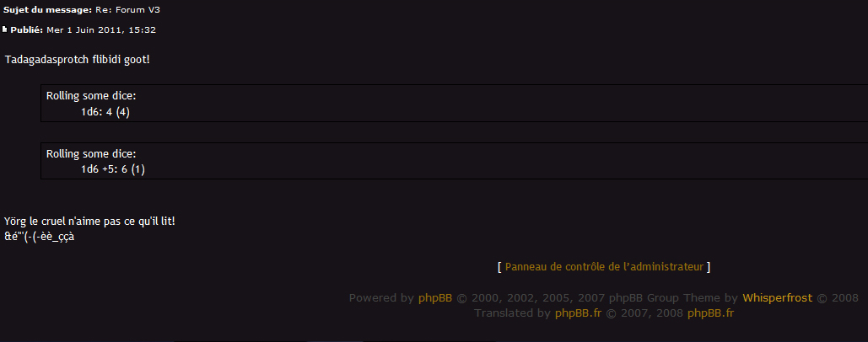Click the Tadagadasprotch flibidi goot text
This screenshot has width=868, height=342.
coord(78,60)
